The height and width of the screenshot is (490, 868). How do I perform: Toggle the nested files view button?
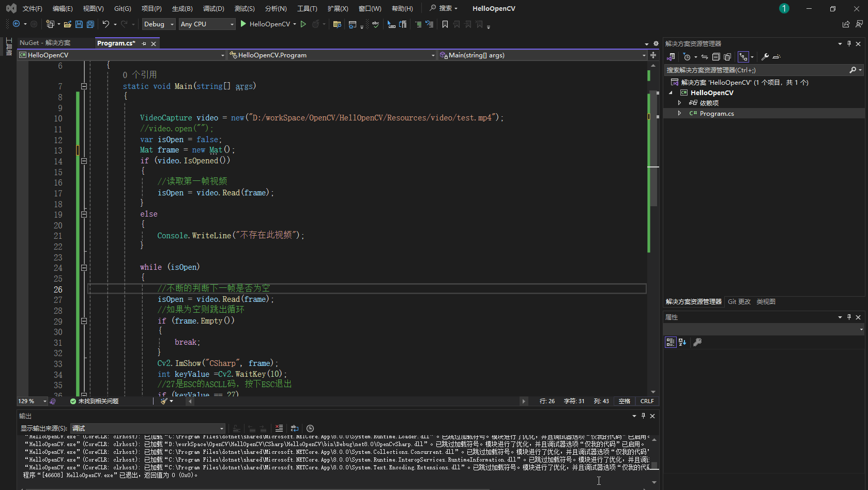pos(743,57)
